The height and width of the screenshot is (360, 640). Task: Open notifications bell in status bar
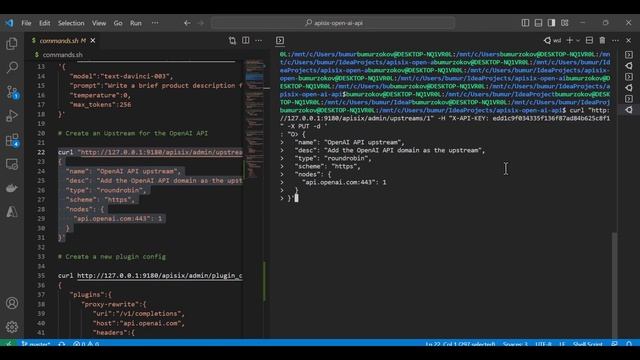click(629, 344)
